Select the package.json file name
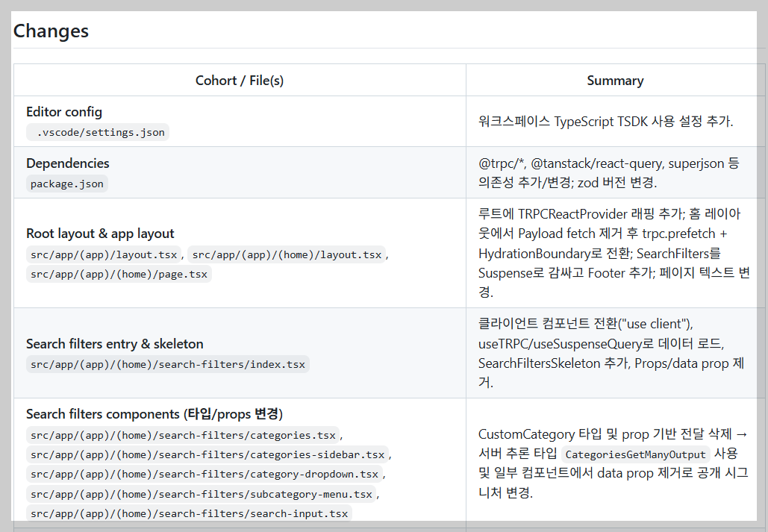The width and height of the screenshot is (768, 532). [x=67, y=184]
